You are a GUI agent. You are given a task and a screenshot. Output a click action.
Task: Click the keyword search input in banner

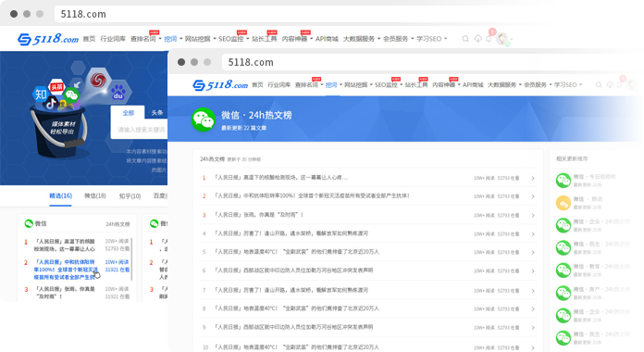140,130
